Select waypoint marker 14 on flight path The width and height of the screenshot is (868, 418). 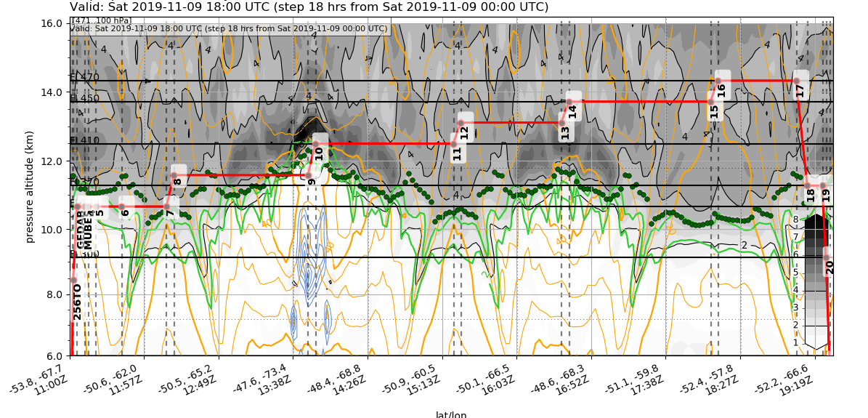click(x=569, y=102)
